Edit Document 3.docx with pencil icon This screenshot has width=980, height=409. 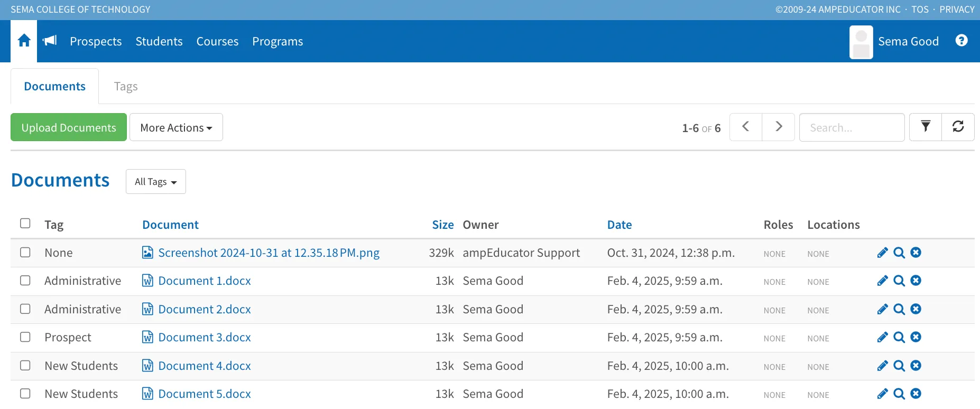[x=882, y=337]
